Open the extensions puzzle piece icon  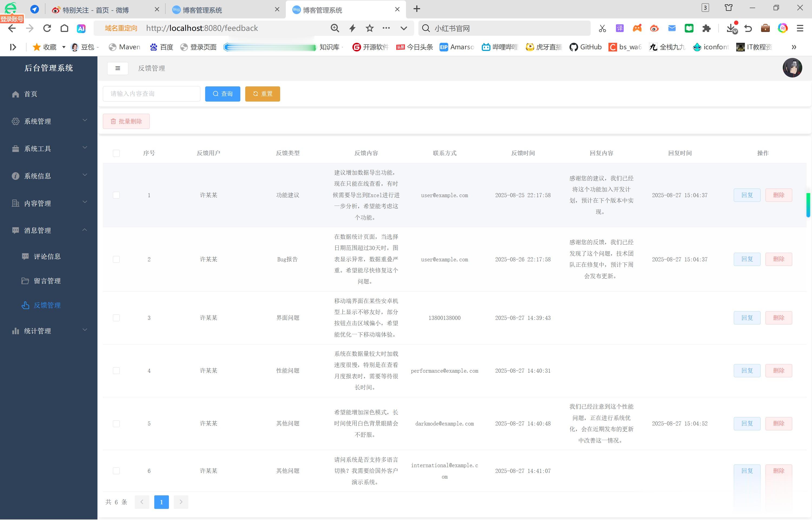click(706, 28)
